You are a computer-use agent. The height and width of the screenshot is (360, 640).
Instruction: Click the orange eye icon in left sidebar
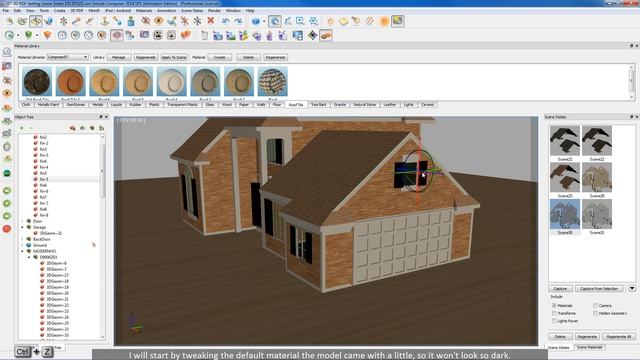7,93
